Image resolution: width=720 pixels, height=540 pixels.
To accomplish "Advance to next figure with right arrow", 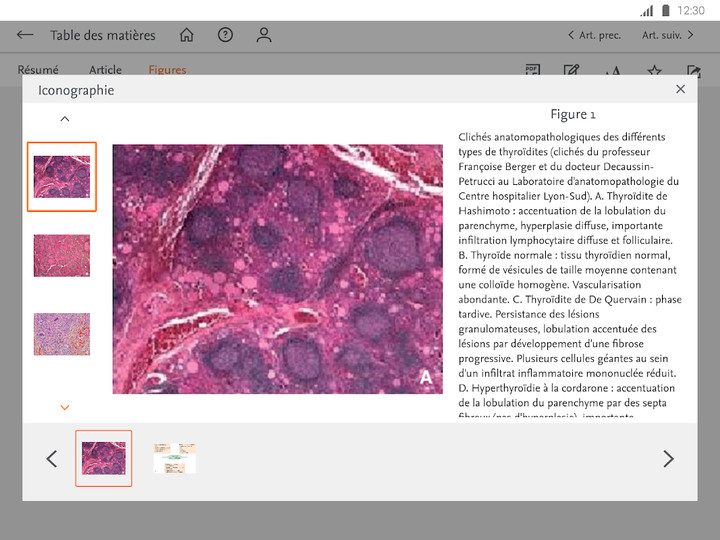I will pos(668,459).
